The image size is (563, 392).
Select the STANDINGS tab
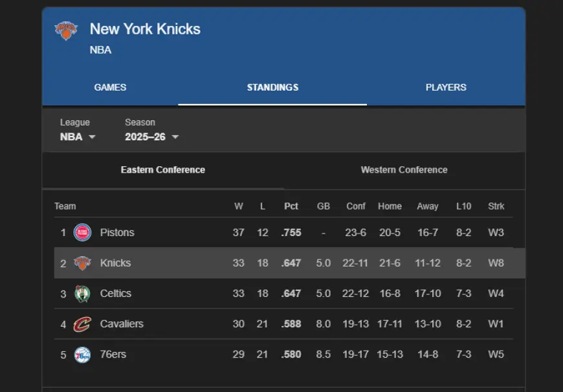tap(272, 87)
